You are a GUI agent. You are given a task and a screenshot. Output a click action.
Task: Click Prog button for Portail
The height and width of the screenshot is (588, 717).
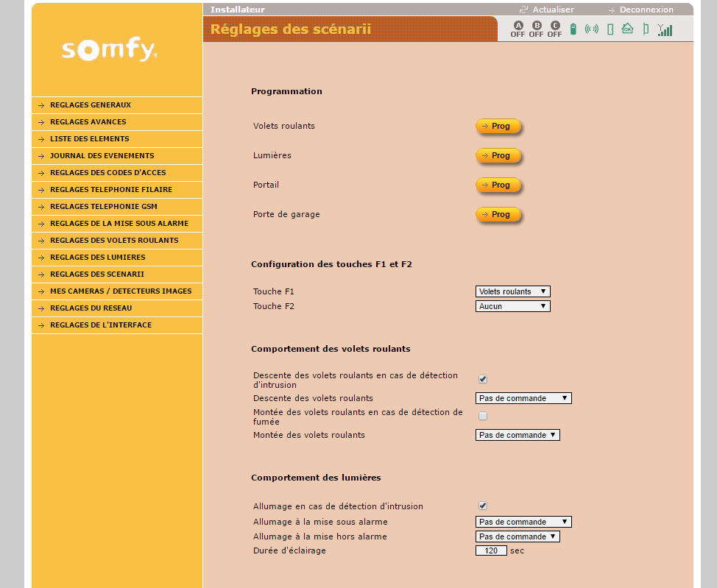(498, 185)
